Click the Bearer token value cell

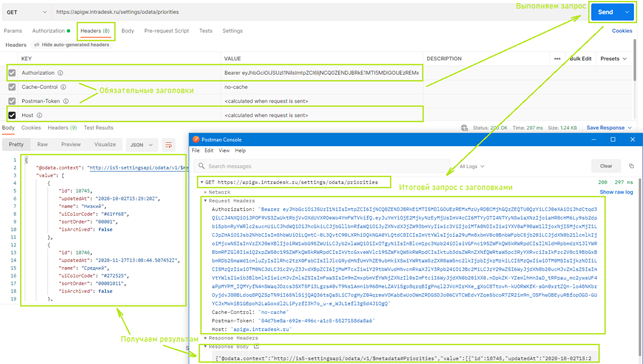coord(322,73)
